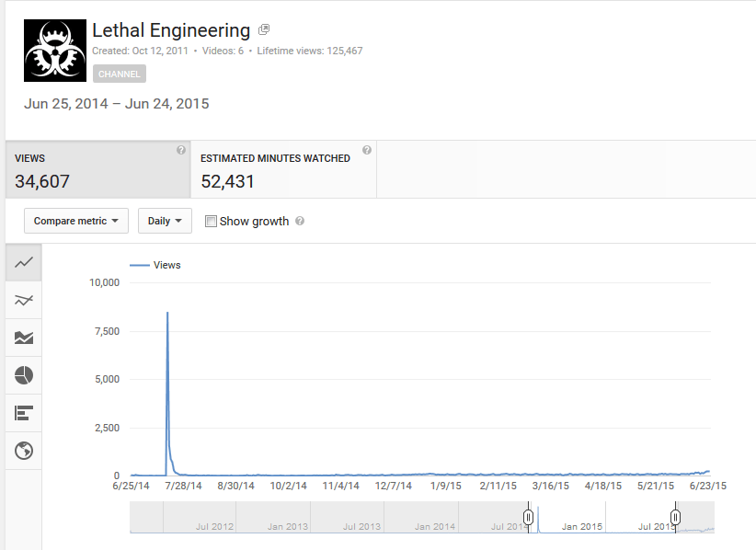Screen dimensions: 756x550
Task: Select the pie chart view icon
Action: pos(23,375)
